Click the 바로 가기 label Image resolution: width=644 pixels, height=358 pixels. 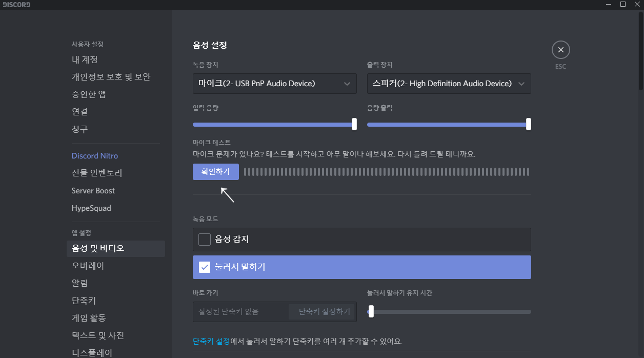[206, 293]
